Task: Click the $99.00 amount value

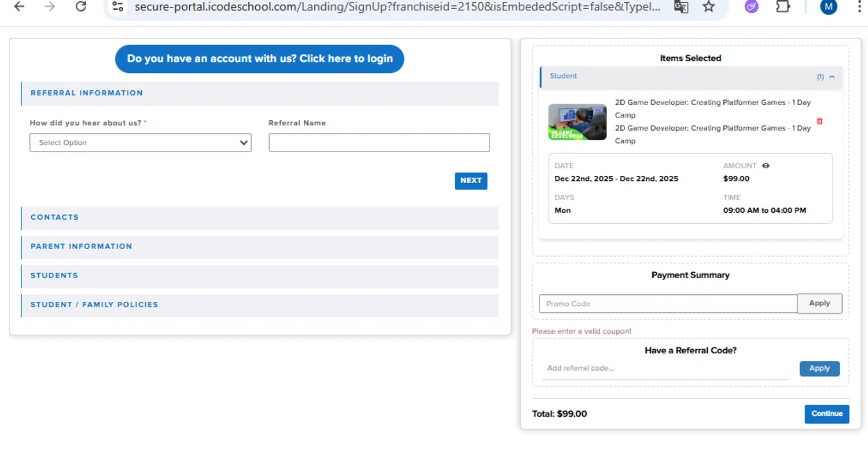Action: click(x=736, y=179)
